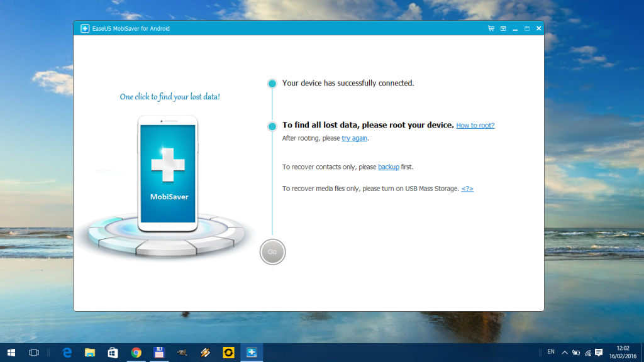Viewport: 644px width, 362px height.
Task: Select the MobiSaver taskbar icon
Action: pos(252,353)
